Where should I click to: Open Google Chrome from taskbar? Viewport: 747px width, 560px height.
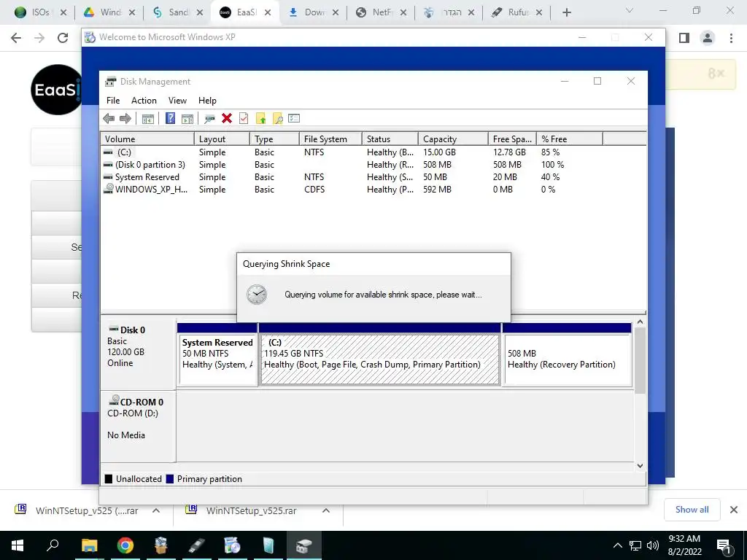[125, 545]
